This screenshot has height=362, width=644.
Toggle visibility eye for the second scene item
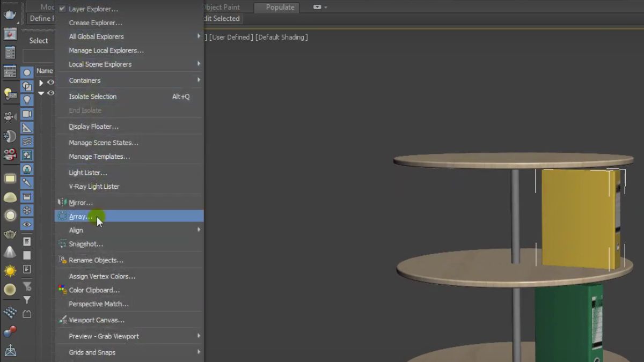(x=51, y=93)
